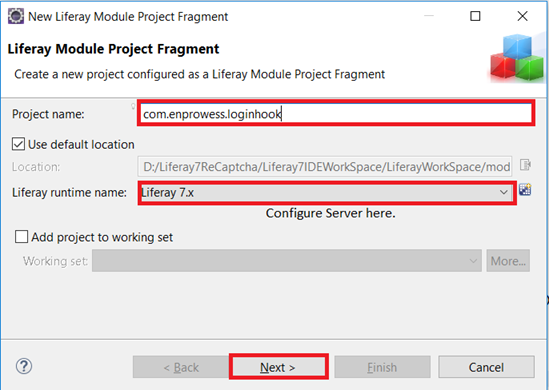The width and height of the screenshot is (549, 390).
Task: Open the Liferay runtime name dropdown
Action: tap(327, 192)
